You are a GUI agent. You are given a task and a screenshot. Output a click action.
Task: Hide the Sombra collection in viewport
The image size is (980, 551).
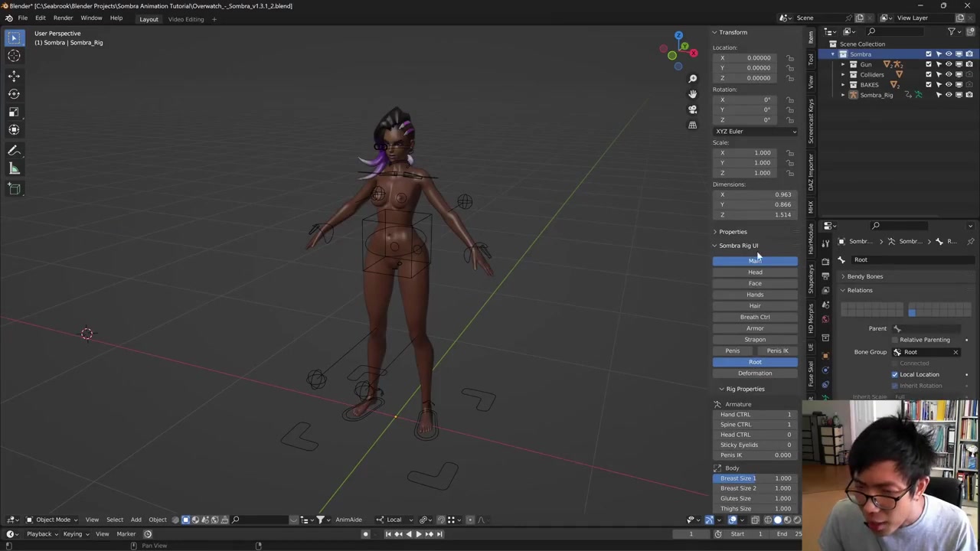(949, 54)
